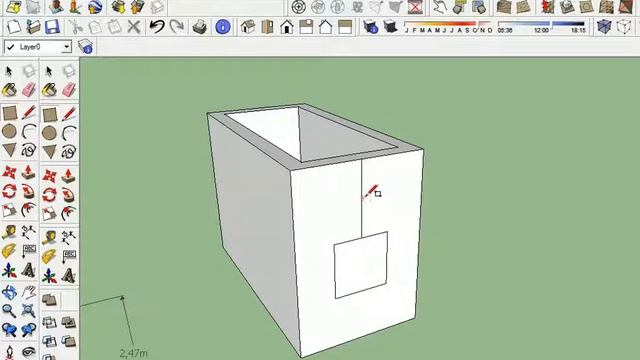Select the Pan hand tool

(x=29, y=292)
